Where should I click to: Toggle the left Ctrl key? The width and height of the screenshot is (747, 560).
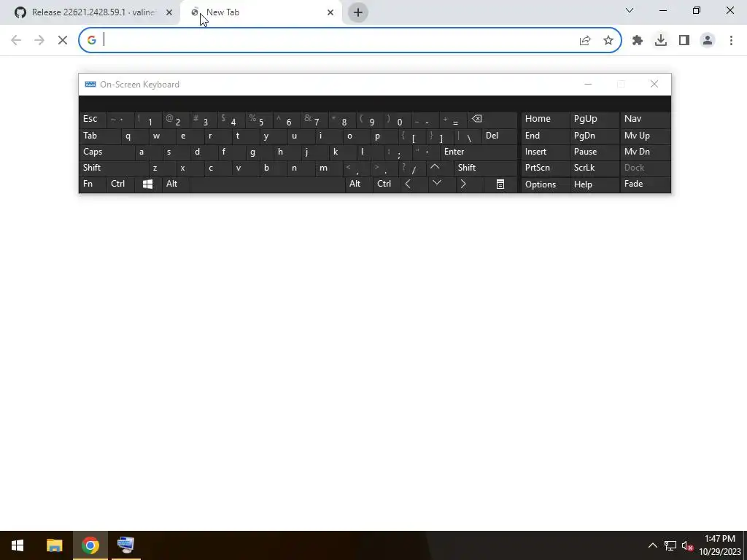tap(121, 184)
